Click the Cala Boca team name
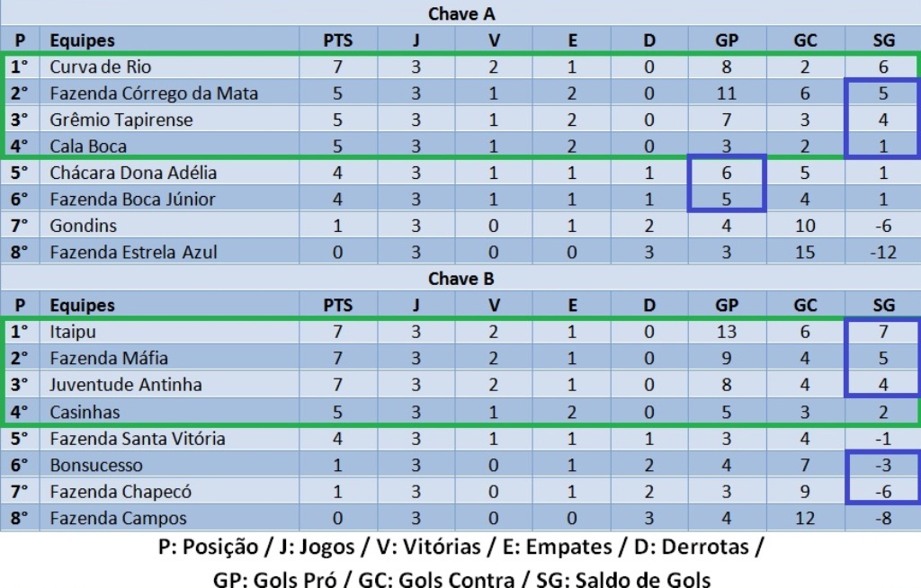The width and height of the screenshot is (921, 588). 88,146
